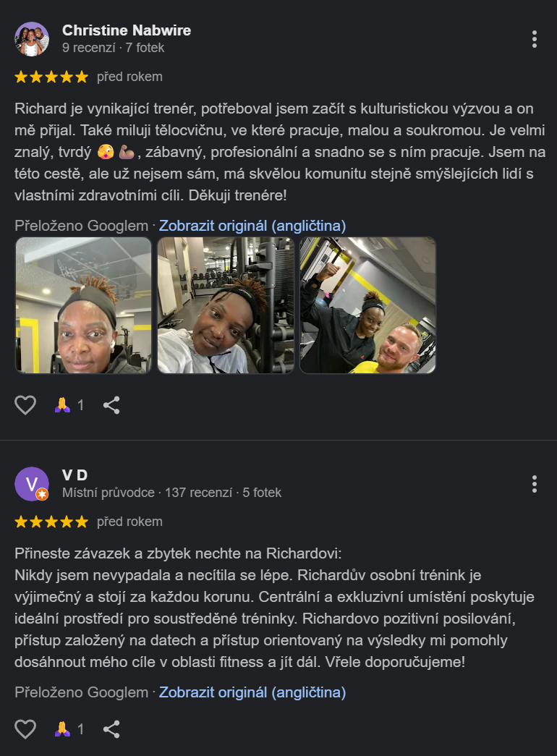
Task: Click five-star rating on V D's review
Action: pyautogui.click(x=51, y=522)
